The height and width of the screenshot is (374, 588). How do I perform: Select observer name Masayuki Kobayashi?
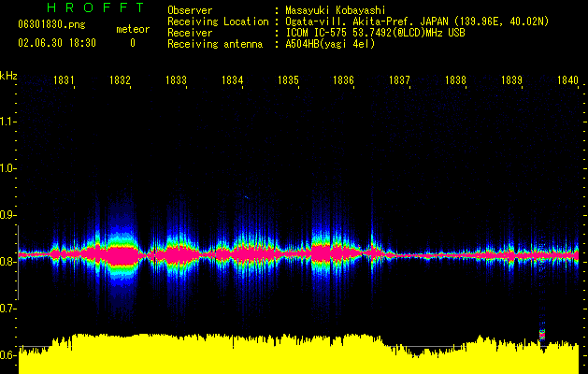tap(336, 10)
